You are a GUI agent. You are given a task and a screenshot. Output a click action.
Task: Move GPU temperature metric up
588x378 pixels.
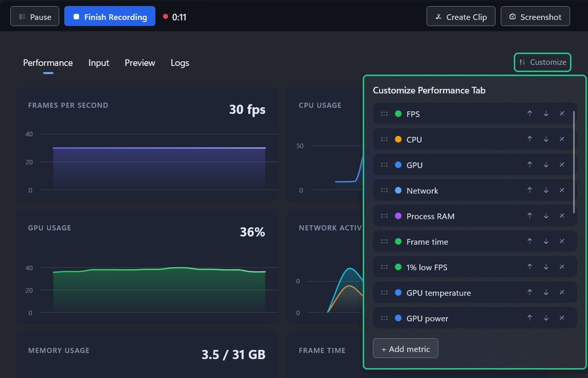530,292
